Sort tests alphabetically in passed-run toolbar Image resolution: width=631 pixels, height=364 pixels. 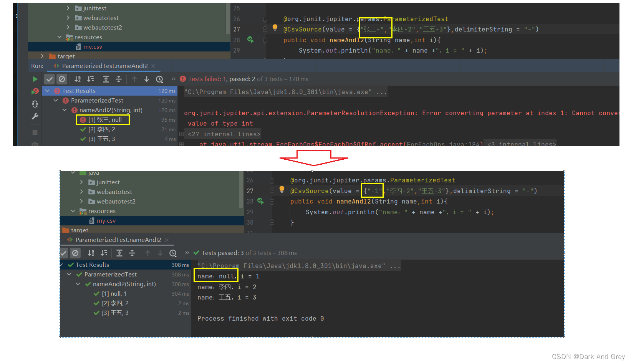91,253
